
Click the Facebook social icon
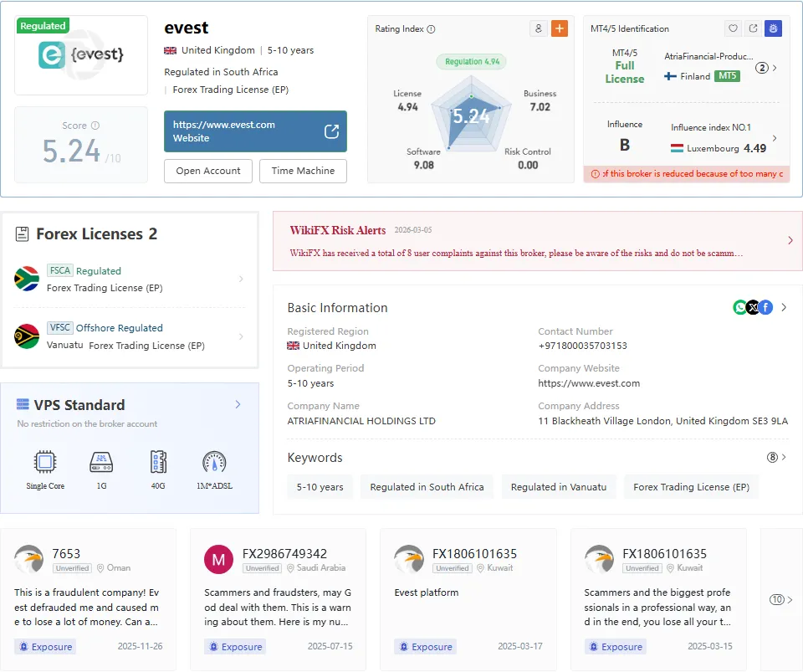[x=765, y=307]
